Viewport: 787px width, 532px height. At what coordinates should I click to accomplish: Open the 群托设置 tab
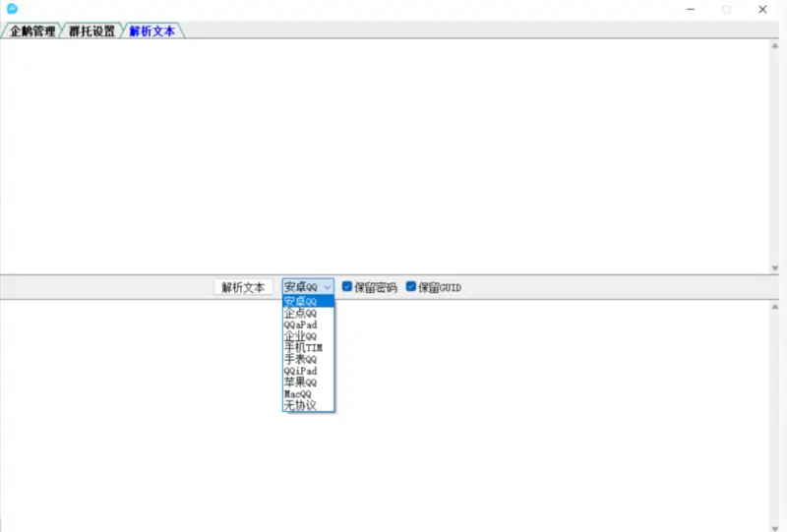coord(91,31)
